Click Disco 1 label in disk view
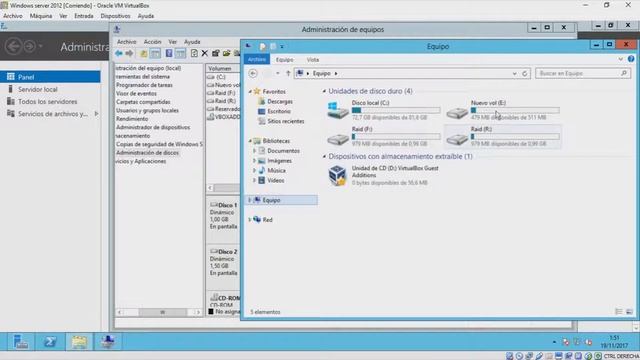The image size is (640, 360). pyautogui.click(x=227, y=205)
